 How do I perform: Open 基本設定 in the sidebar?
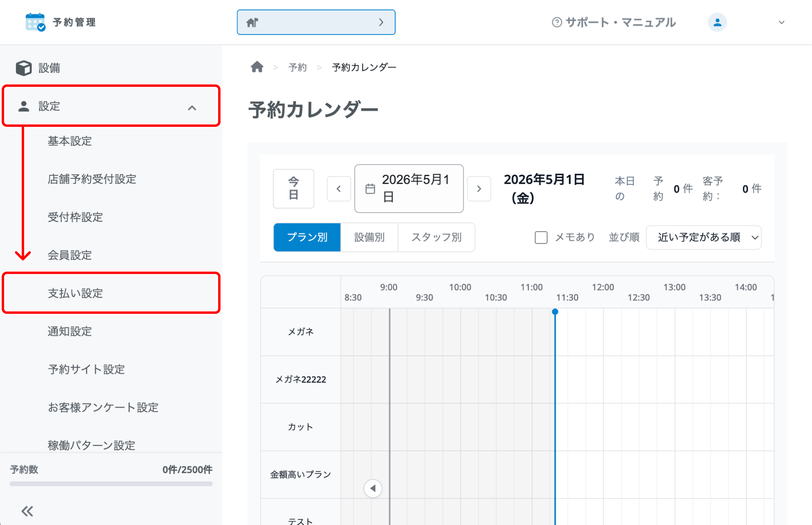70,141
